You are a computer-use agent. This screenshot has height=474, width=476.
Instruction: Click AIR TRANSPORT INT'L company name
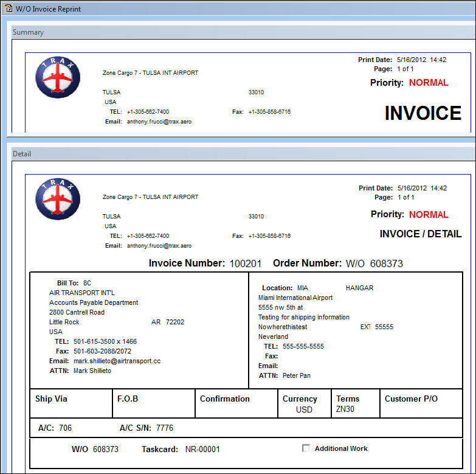(x=82, y=293)
